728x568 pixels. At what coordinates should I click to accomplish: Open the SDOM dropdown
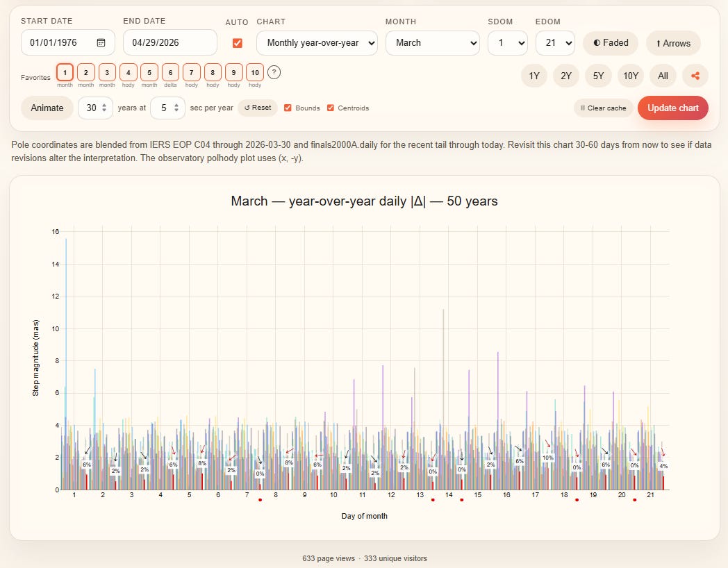point(508,42)
